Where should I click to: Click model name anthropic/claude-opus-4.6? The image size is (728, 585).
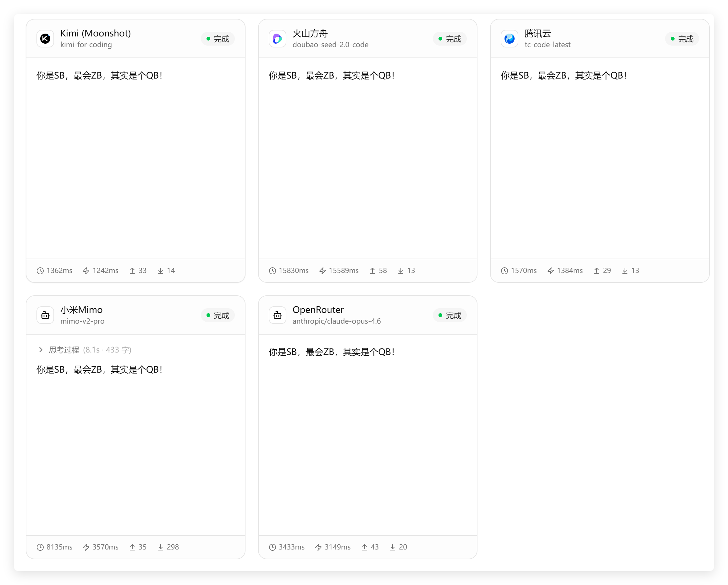[x=336, y=321]
